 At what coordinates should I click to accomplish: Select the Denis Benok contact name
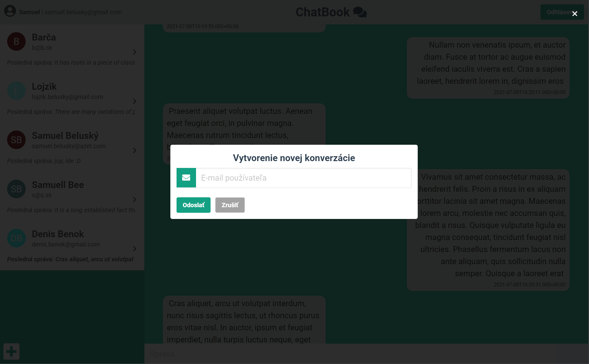point(58,234)
